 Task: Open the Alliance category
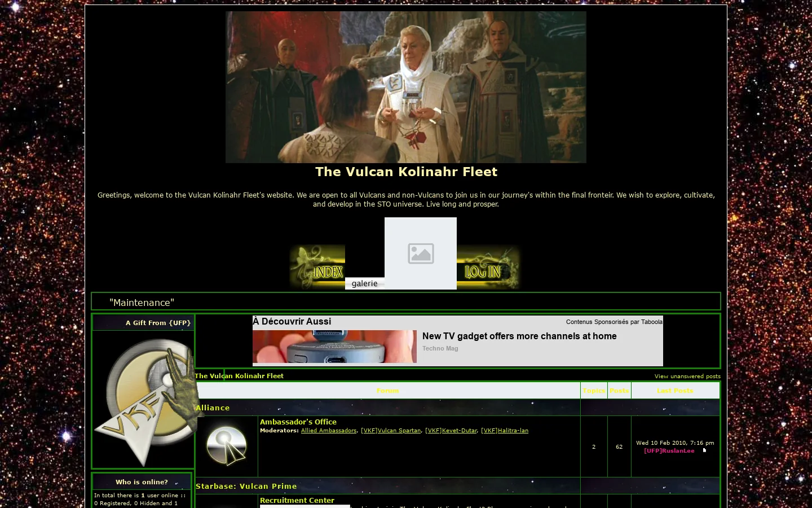(213, 408)
